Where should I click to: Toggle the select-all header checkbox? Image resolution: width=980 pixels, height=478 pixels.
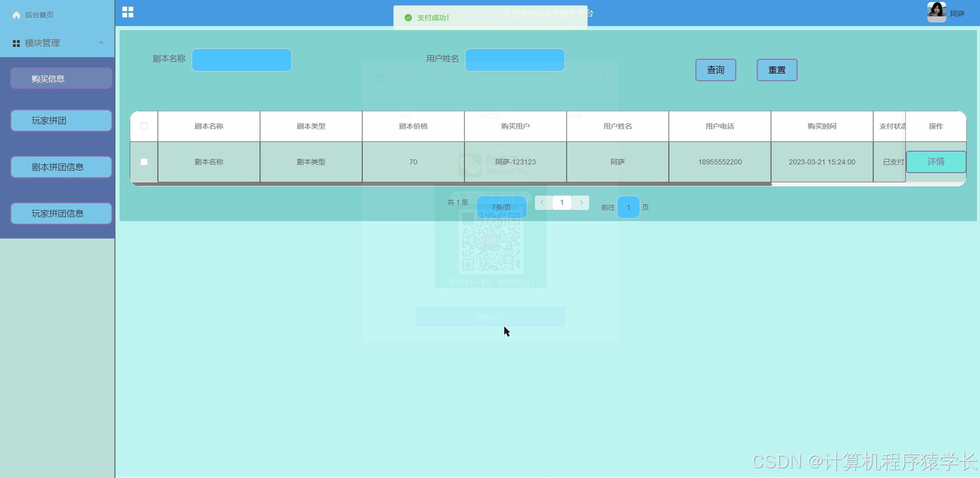[x=144, y=126]
